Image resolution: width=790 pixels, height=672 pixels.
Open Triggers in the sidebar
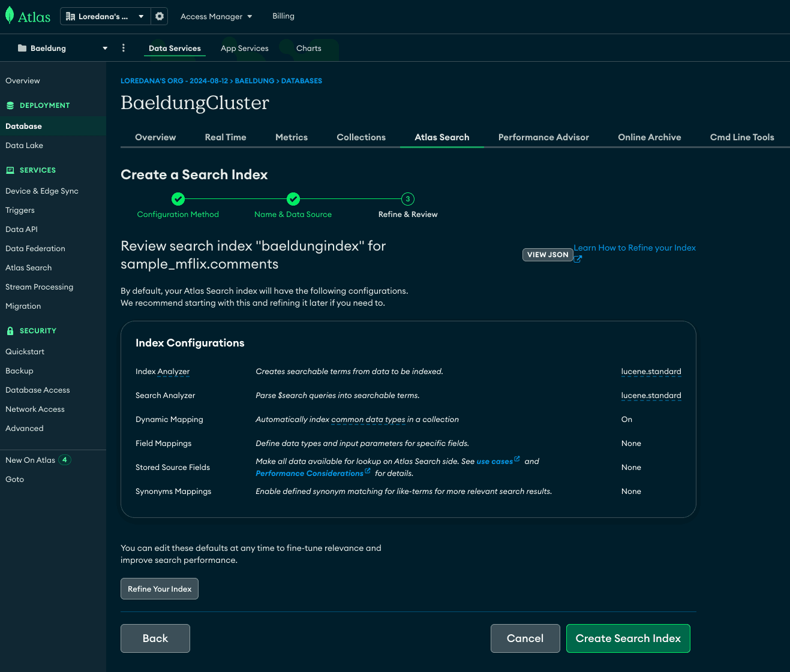tap(20, 210)
